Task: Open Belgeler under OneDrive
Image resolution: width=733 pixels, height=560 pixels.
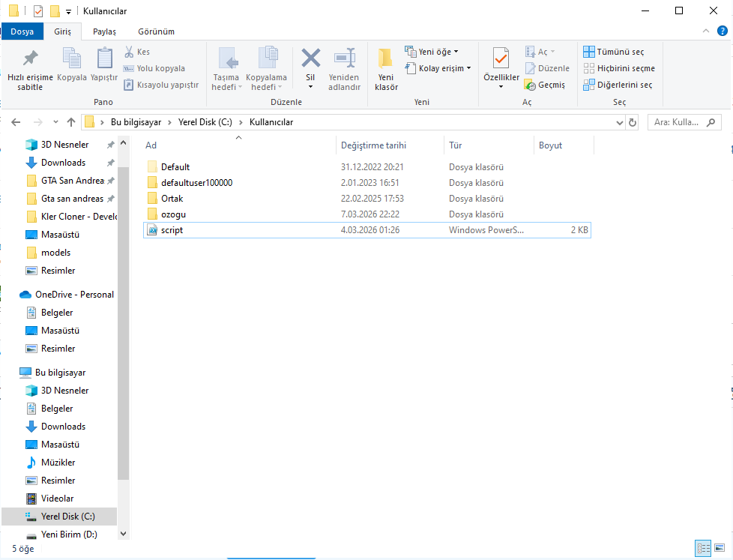Action: (x=57, y=313)
